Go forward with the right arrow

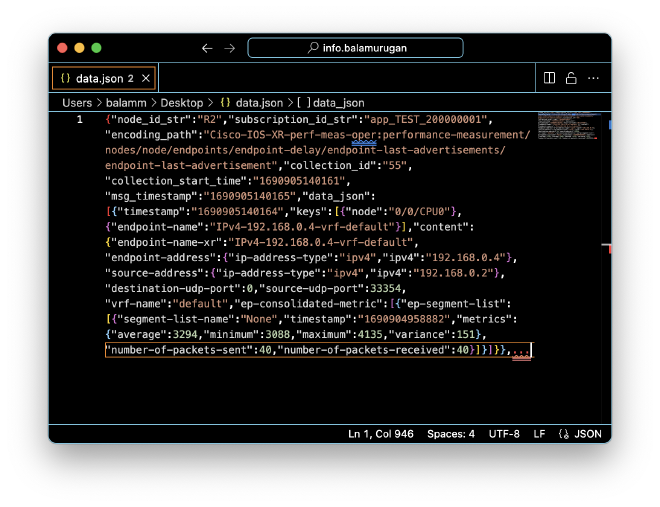pos(230,48)
